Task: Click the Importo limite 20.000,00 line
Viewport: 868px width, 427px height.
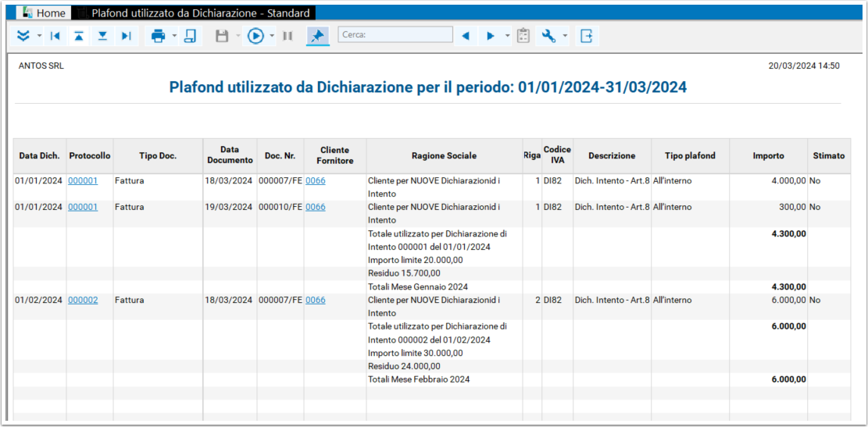Action: point(415,260)
